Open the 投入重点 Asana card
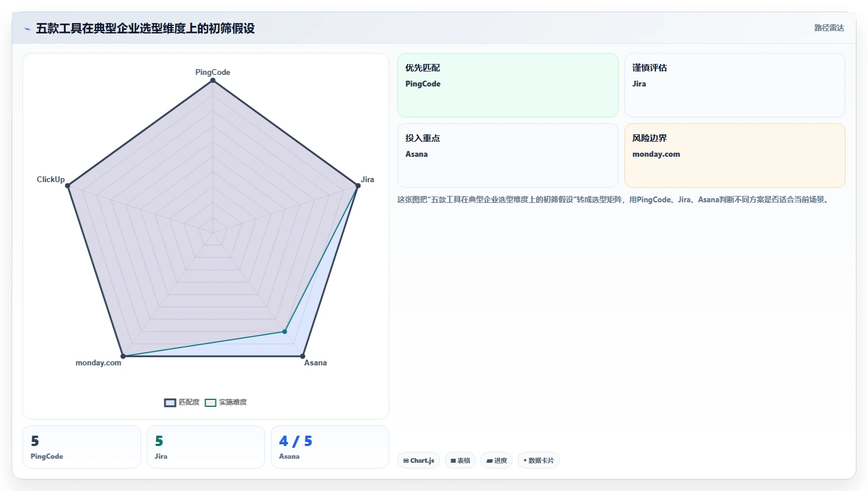The width and height of the screenshot is (868, 491). click(508, 156)
